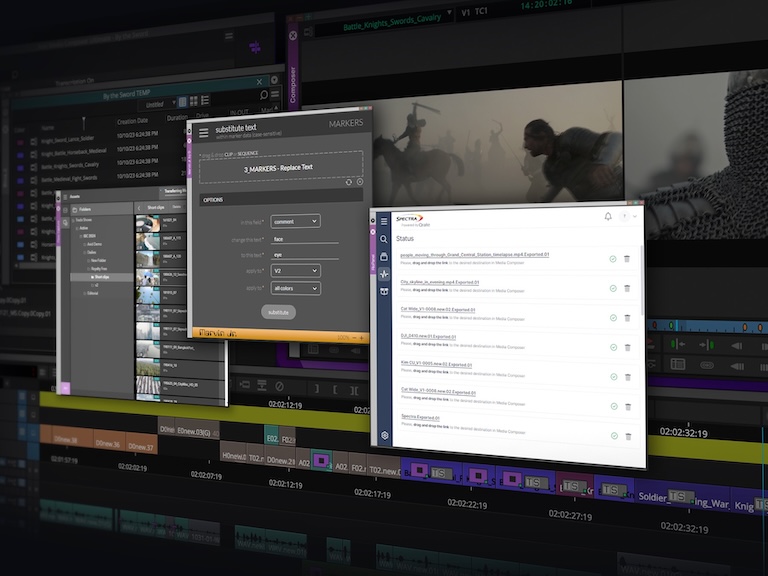Image resolution: width=768 pixels, height=576 pixels.
Task: Delete the DJI_0410 export entry
Action: point(627,348)
